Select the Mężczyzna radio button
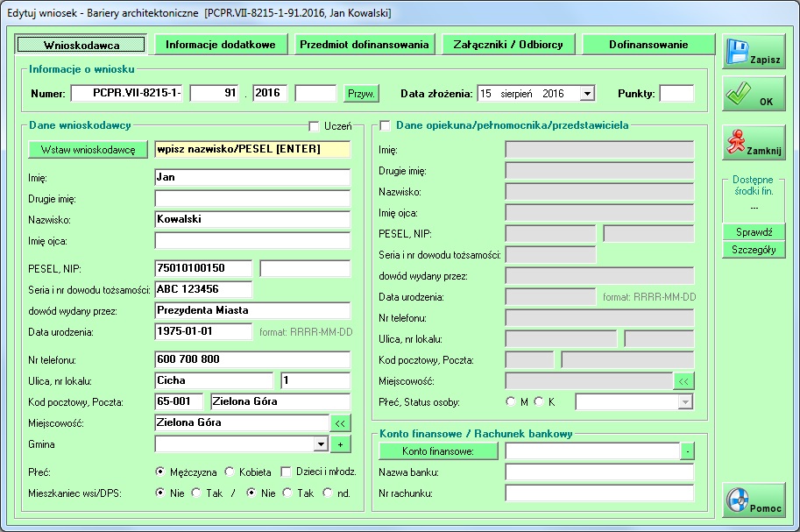The width and height of the screenshot is (800, 532). [x=160, y=472]
